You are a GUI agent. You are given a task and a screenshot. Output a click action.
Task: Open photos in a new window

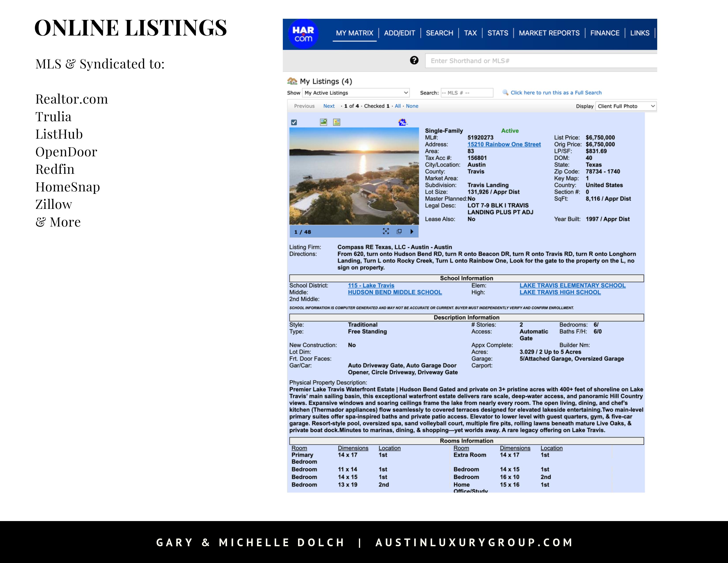tap(399, 231)
